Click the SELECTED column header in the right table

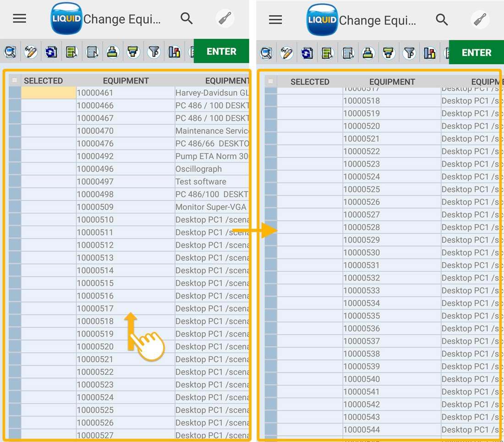click(310, 82)
